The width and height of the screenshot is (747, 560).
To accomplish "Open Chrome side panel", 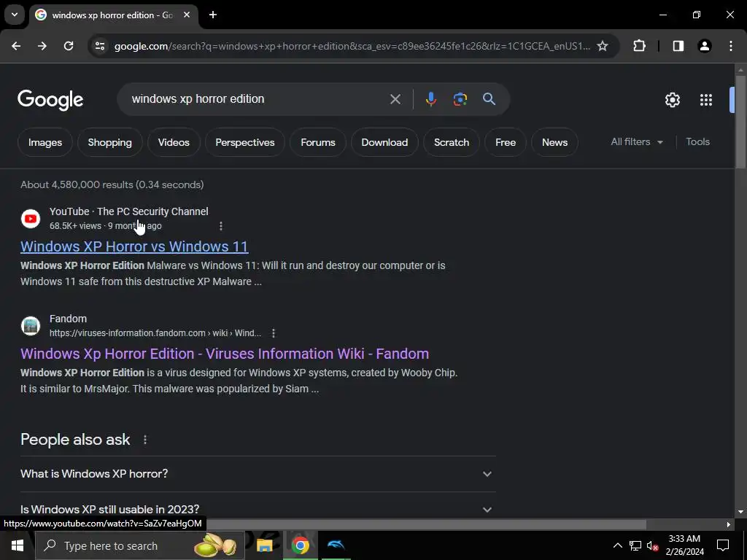I will pyautogui.click(x=678, y=46).
